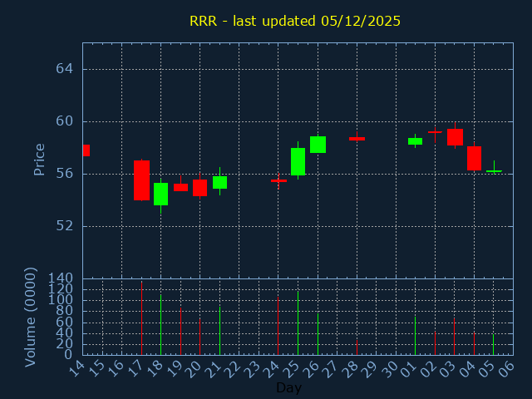Viewport: 532px width, 399px height.
Task: Select the small red candlestick on day 19
Action: pos(180,188)
